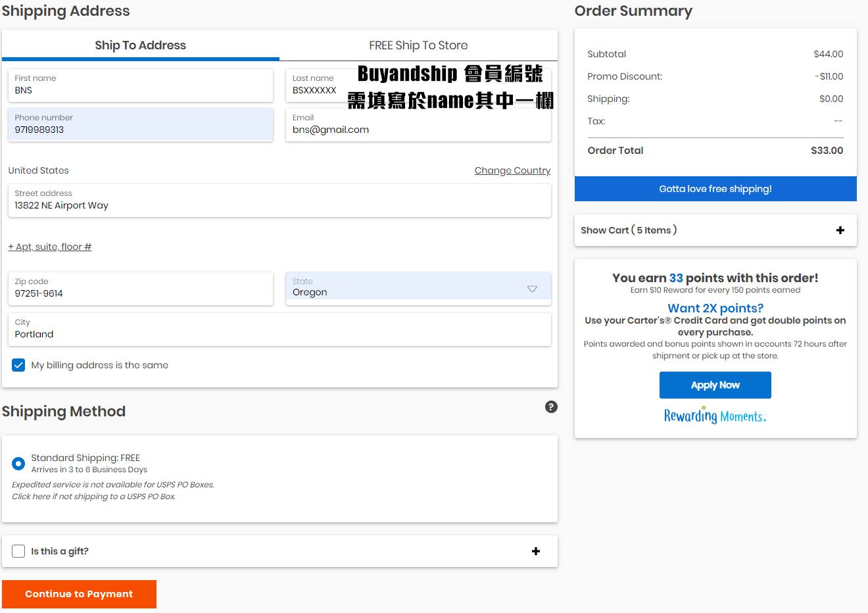Uncheck My billing address is the same
The width and height of the screenshot is (868, 613).
click(x=18, y=365)
